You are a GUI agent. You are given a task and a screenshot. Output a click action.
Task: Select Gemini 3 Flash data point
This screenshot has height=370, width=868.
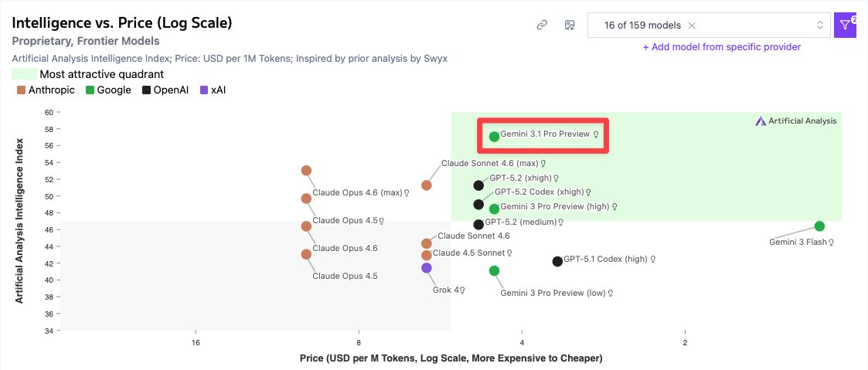(x=820, y=226)
